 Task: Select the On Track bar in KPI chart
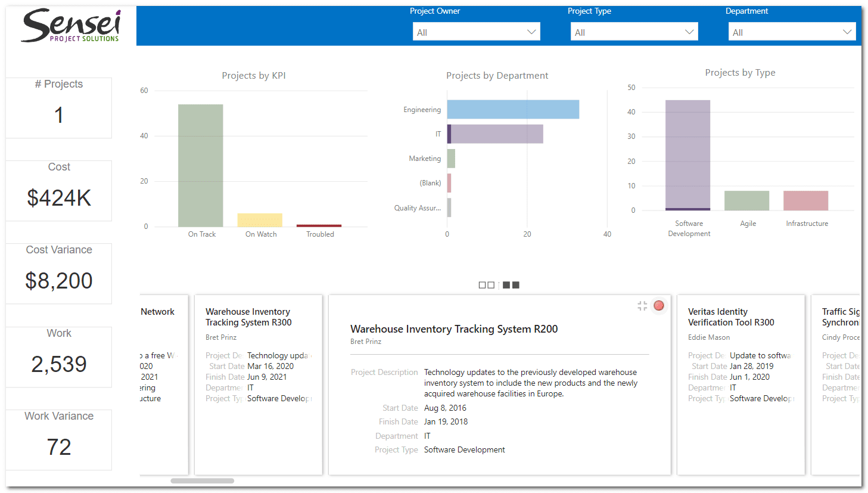point(201,166)
